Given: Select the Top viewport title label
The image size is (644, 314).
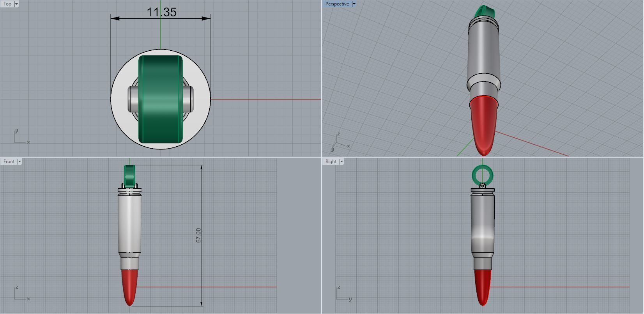Looking at the screenshot, I should (x=7, y=4).
